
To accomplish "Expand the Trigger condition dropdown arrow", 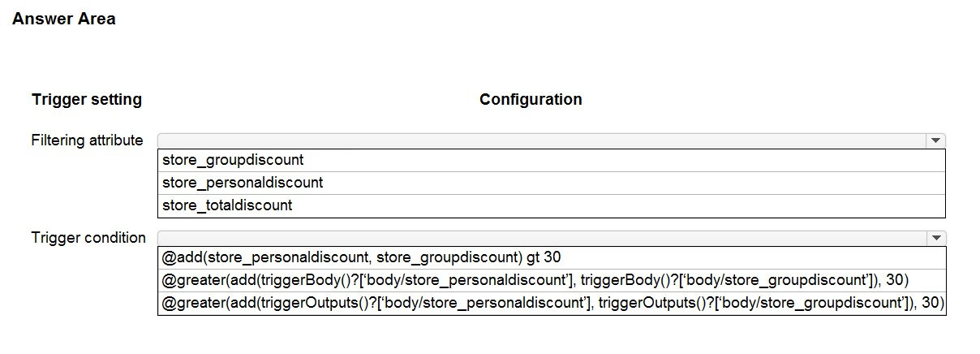I will click(x=936, y=238).
